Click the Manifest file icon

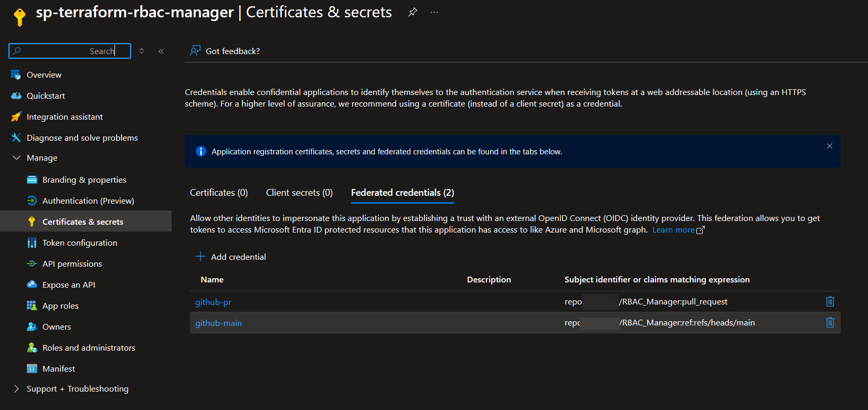31,369
